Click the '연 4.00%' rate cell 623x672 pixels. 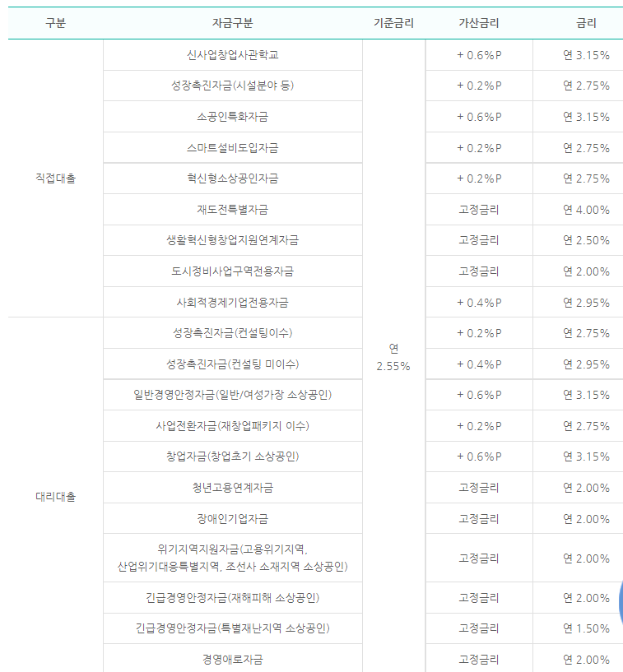tap(586, 210)
